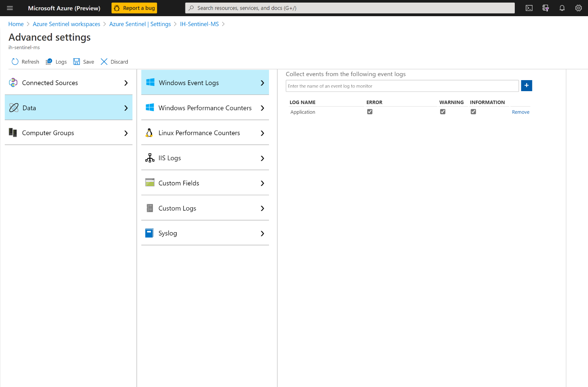Open Cloud Shell icon in top bar
The width and height of the screenshot is (588, 387).
529,8
